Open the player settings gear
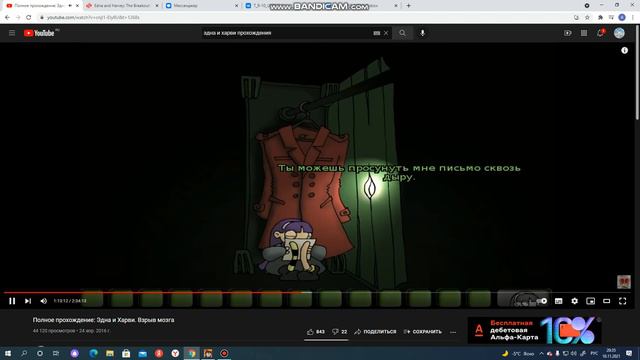This screenshot has height=360, width=640. click(574, 301)
